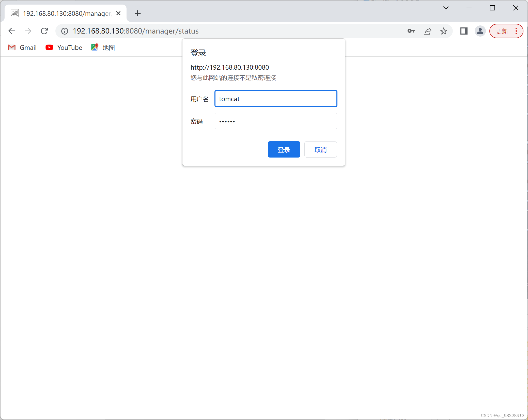Click 取消 to cancel the login
Screen dimensions: 528x420
point(320,149)
